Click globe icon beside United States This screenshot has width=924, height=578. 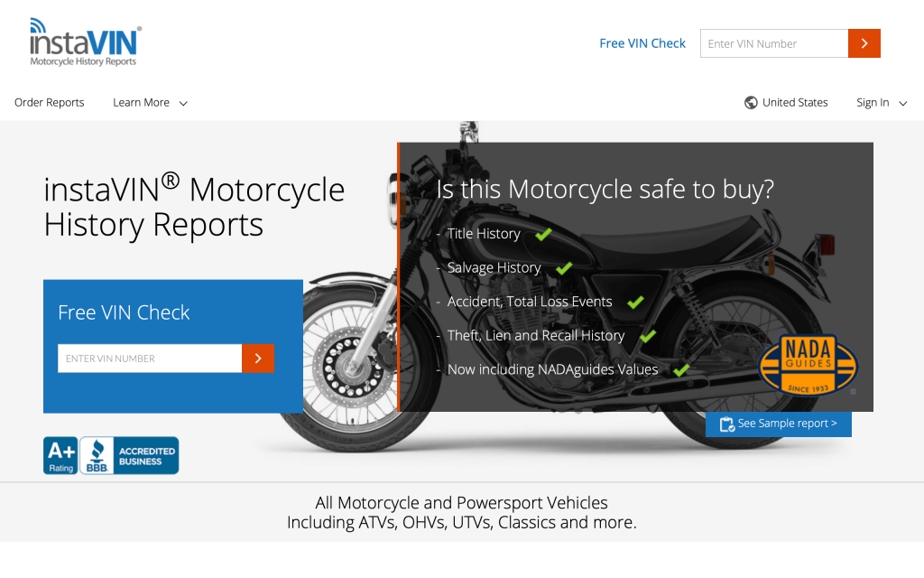pyautogui.click(x=751, y=103)
